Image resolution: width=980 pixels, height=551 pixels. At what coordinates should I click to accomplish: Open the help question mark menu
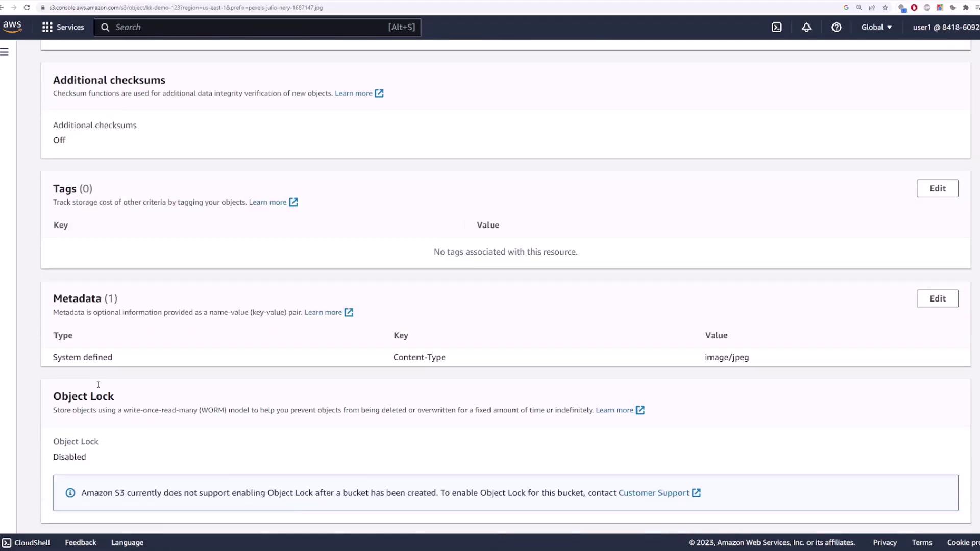[x=836, y=28]
